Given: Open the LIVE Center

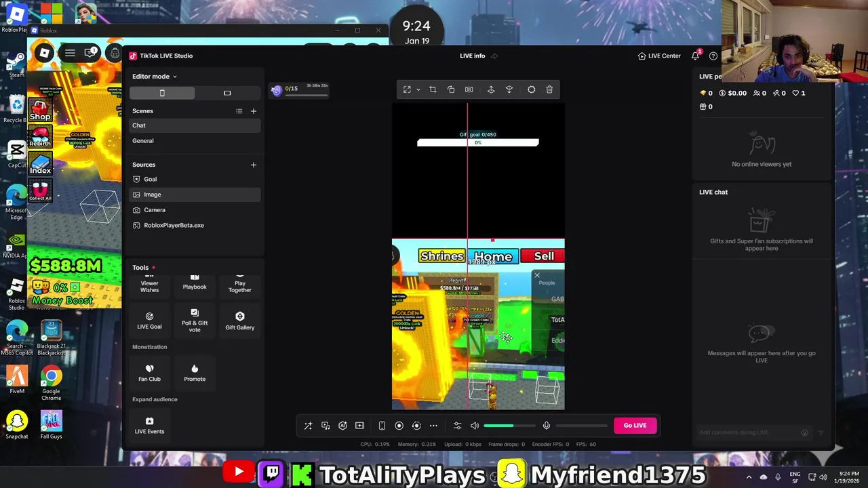Looking at the screenshot, I should pos(659,56).
